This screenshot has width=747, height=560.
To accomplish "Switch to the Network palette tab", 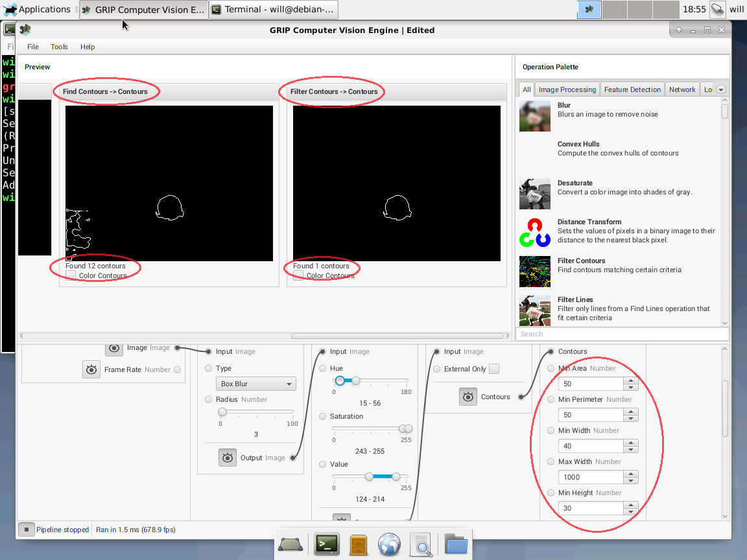I will click(x=682, y=89).
